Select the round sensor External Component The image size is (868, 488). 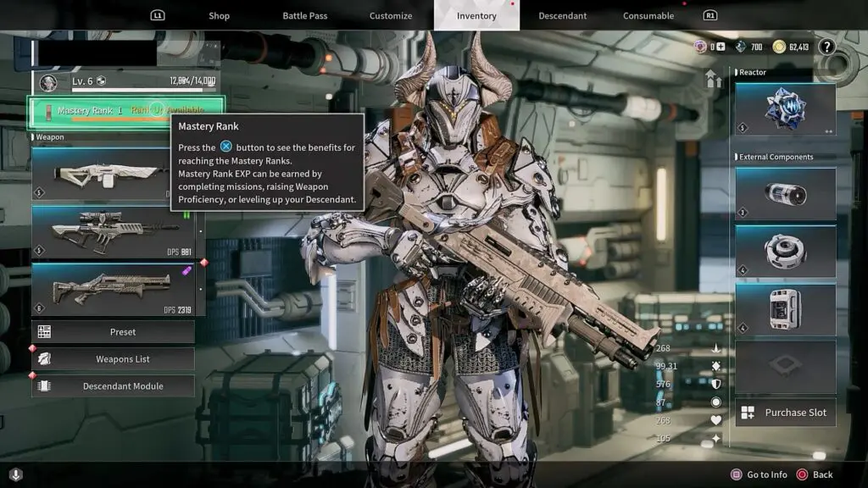pos(785,249)
